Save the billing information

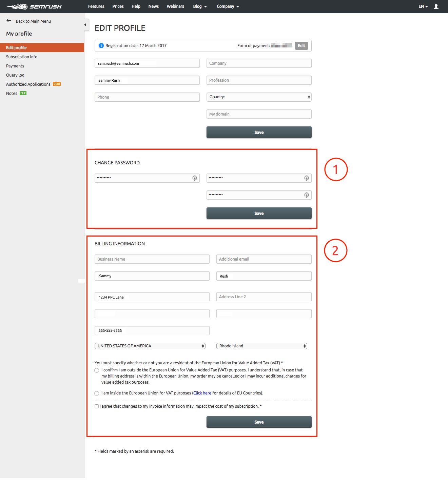point(259,422)
